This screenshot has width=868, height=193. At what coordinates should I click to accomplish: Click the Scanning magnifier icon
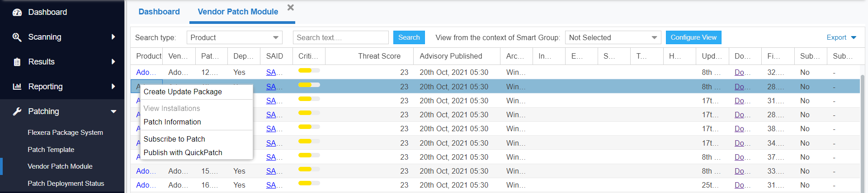[17, 37]
